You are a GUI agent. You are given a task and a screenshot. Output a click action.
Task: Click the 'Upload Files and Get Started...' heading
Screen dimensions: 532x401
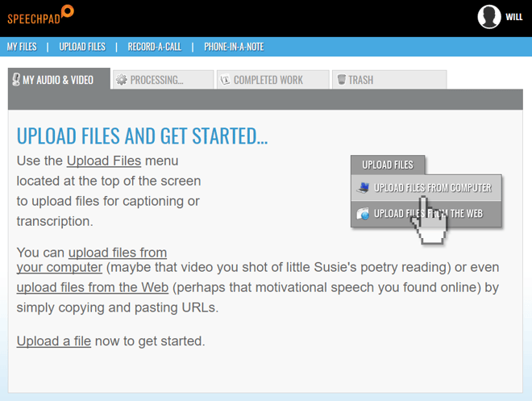[142, 136]
